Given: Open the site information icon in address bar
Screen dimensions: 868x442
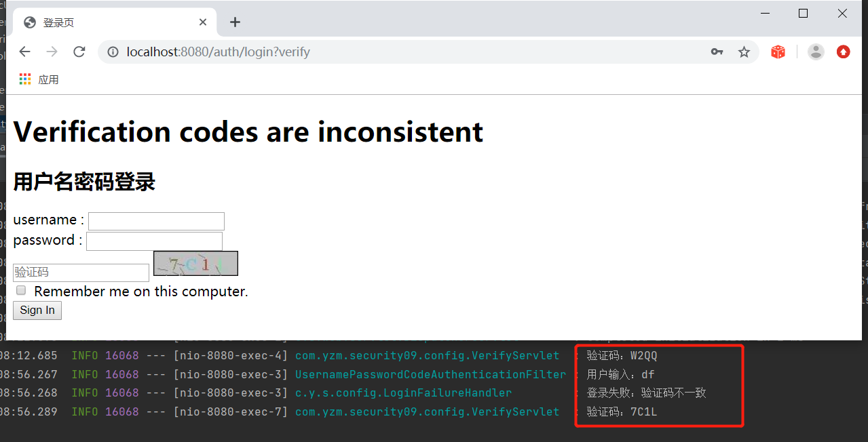Looking at the screenshot, I should pyautogui.click(x=113, y=52).
